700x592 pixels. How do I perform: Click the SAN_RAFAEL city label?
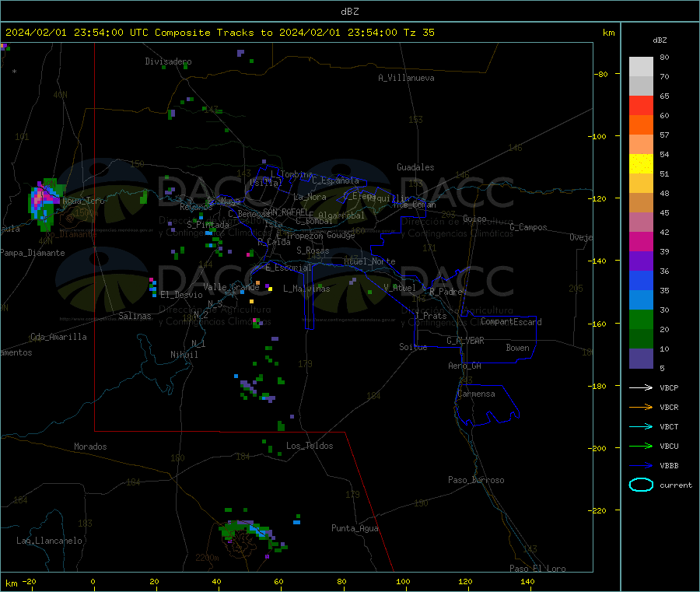[x=285, y=212]
